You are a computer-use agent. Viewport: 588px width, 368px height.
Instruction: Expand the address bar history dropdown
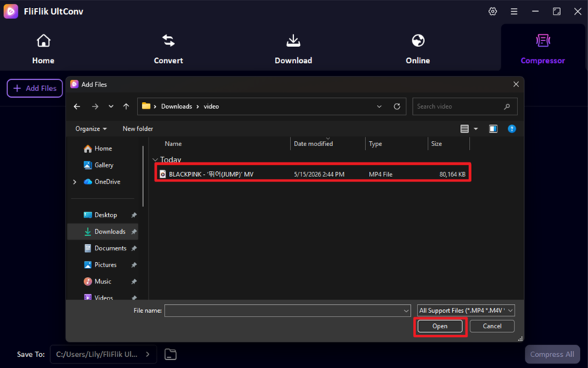(379, 107)
